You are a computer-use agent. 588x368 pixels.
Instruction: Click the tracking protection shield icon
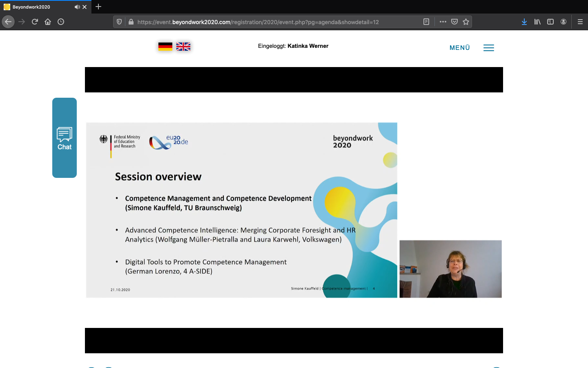(x=119, y=22)
